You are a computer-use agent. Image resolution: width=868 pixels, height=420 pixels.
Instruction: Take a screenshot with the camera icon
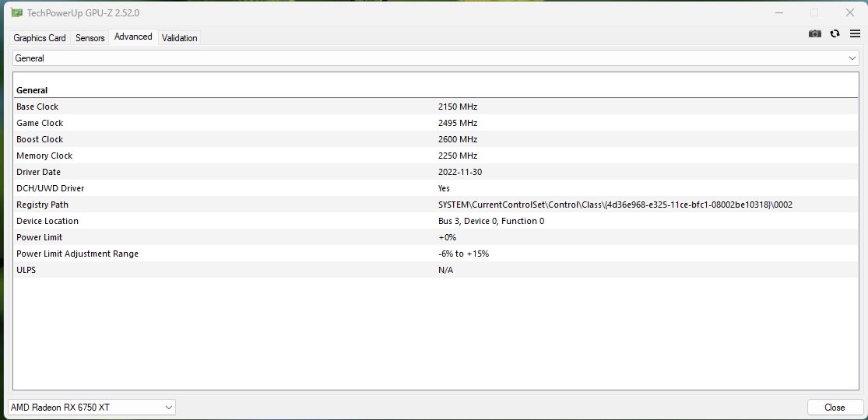pyautogui.click(x=815, y=33)
